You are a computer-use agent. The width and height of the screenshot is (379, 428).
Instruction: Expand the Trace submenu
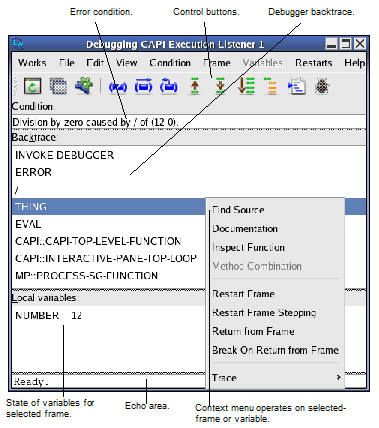(275, 378)
